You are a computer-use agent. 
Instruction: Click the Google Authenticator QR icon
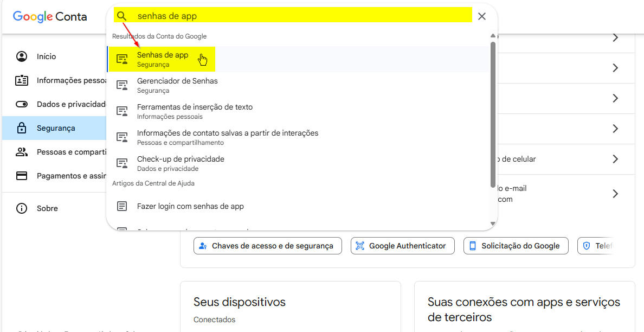(360, 246)
